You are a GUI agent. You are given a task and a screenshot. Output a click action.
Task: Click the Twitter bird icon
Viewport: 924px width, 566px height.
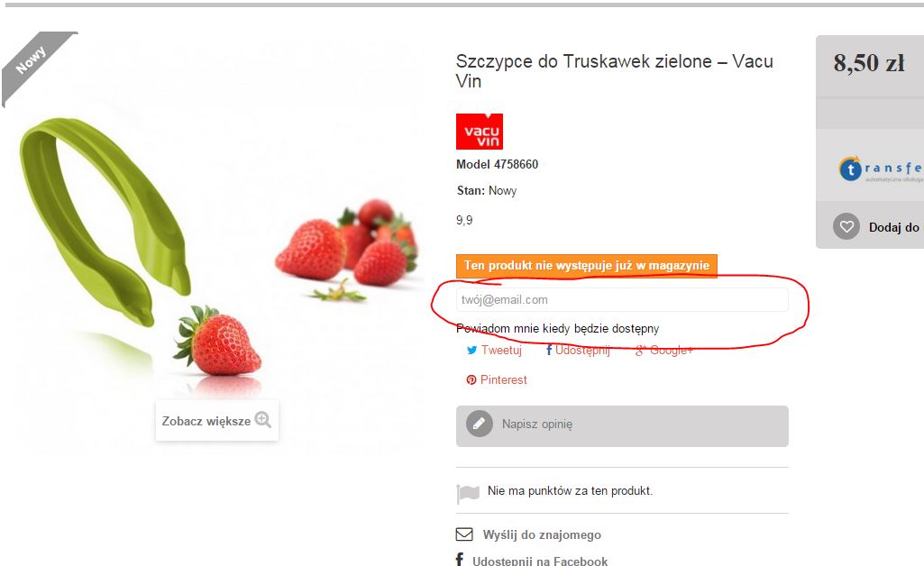(471, 351)
